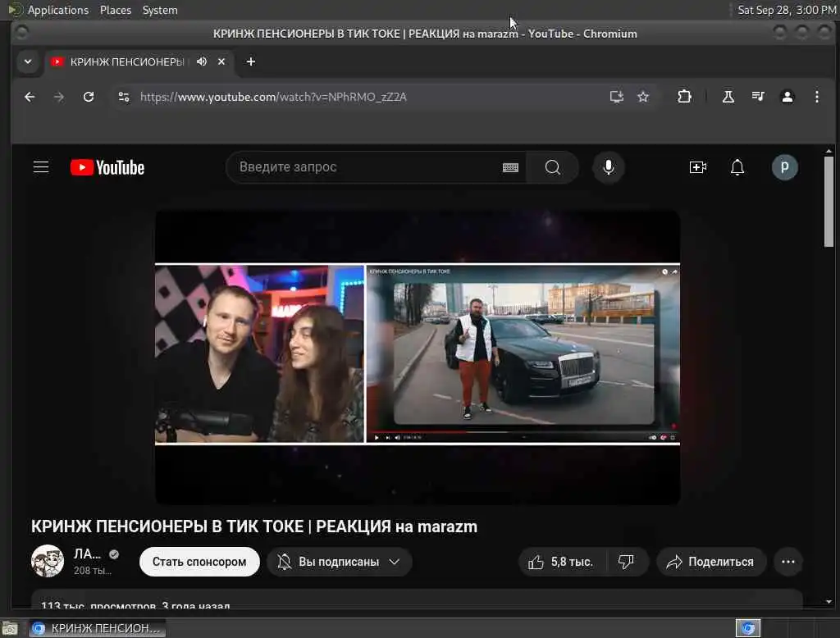Open the media controls icon in toolbar
The image size is (840, 638).
pos(757,97)
